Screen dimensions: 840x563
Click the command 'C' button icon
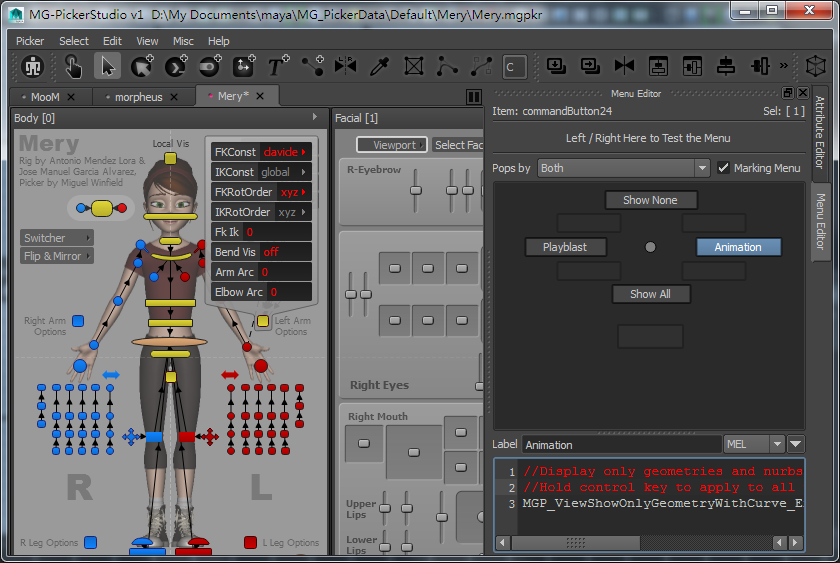pyautogui.click(x=514, y=67)
